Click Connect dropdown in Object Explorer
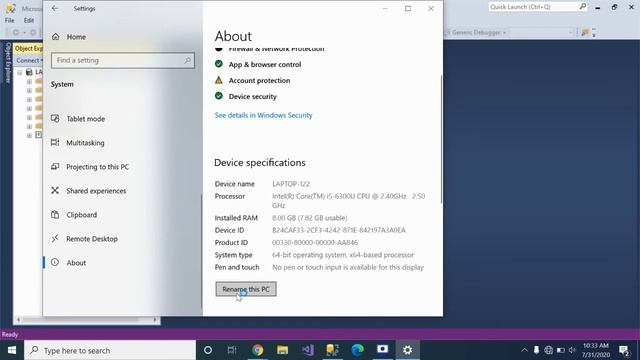The height and width of the screenshot is (360, 640). [30, 60]
